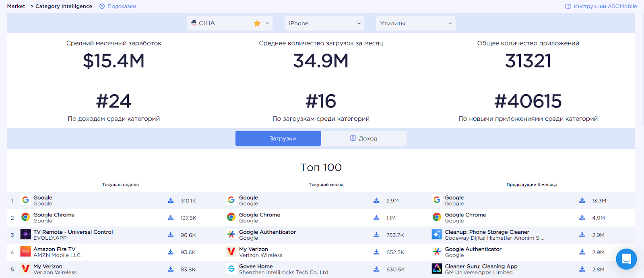This screenshot has height=278, width=644.
Task: Click download icon beside 753.7K
Action: coord(376,235)
